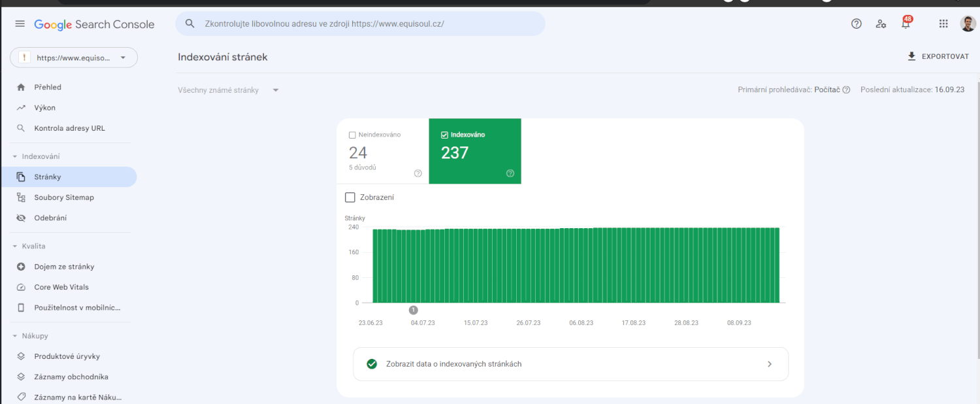
Task: Open the property selector dropdown for equisoul
Action: 74,58
